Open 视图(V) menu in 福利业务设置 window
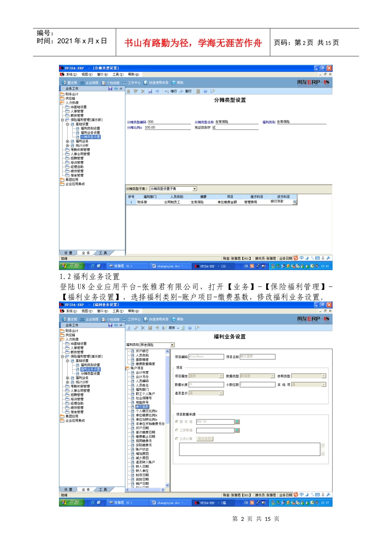The image size is (392, 555). pyautogui.click(x=87, y=311)
